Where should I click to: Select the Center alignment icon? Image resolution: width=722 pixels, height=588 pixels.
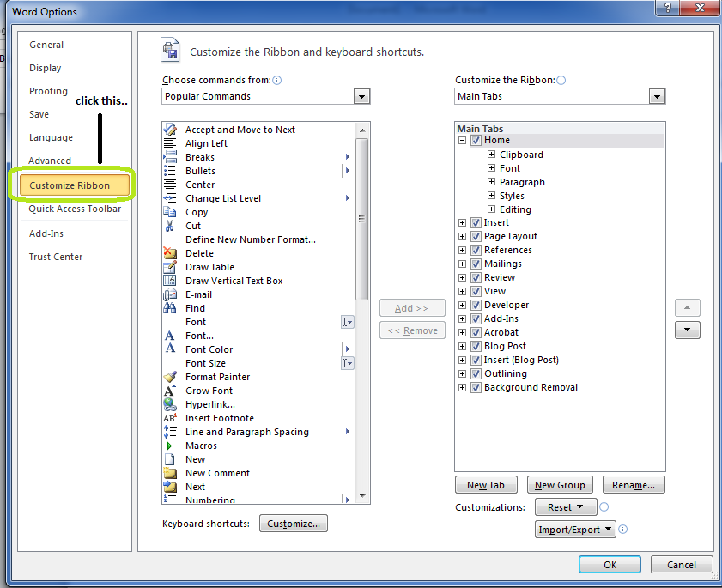point(170,185)
